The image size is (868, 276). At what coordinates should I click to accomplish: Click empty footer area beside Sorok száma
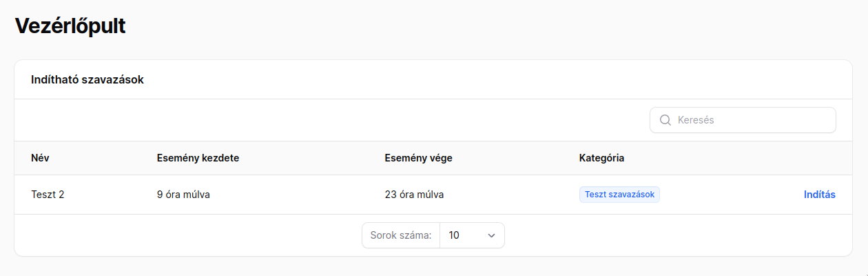pos(186,235)
